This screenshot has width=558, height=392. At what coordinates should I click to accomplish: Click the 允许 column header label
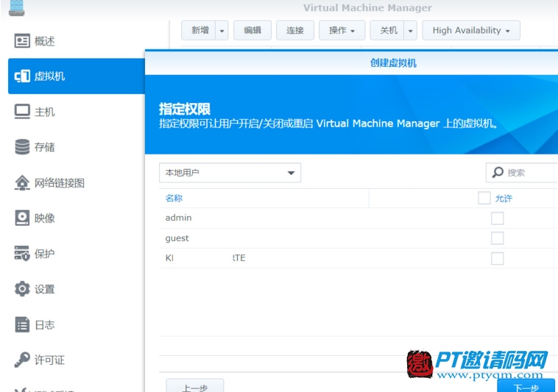click(x=504, y=199)
